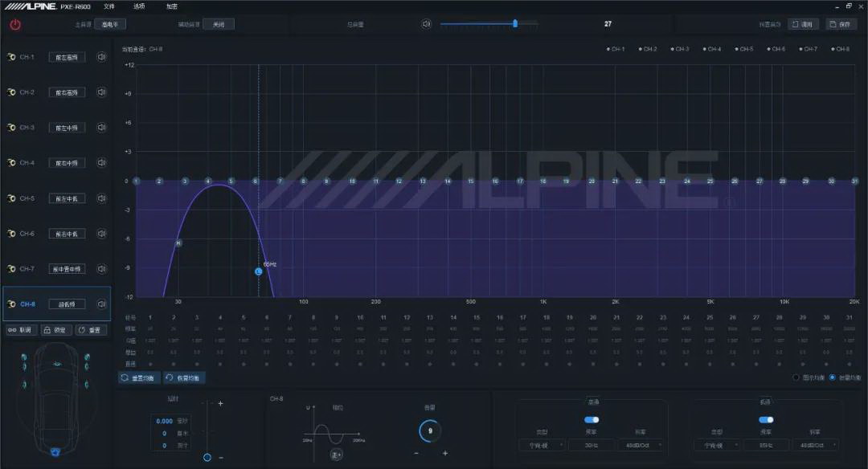Toggle the high-pass filter switch
The image size is (868, 469).
pyautogui.click(x=592, y=420)
